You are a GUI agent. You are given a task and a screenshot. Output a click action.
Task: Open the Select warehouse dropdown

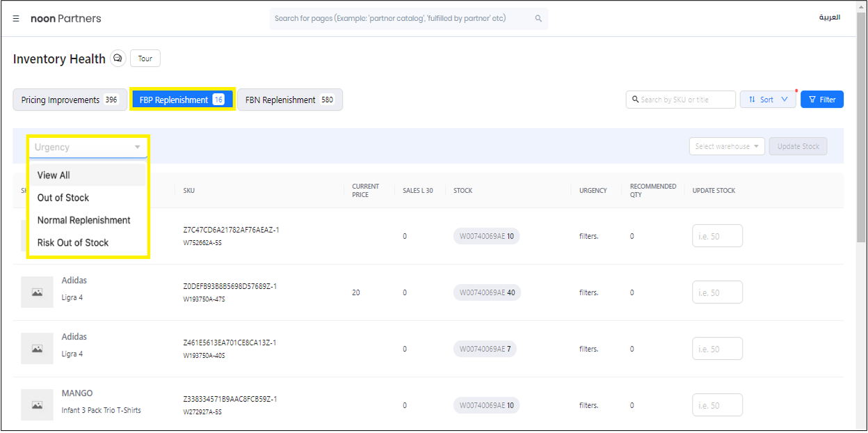[727, 146]
